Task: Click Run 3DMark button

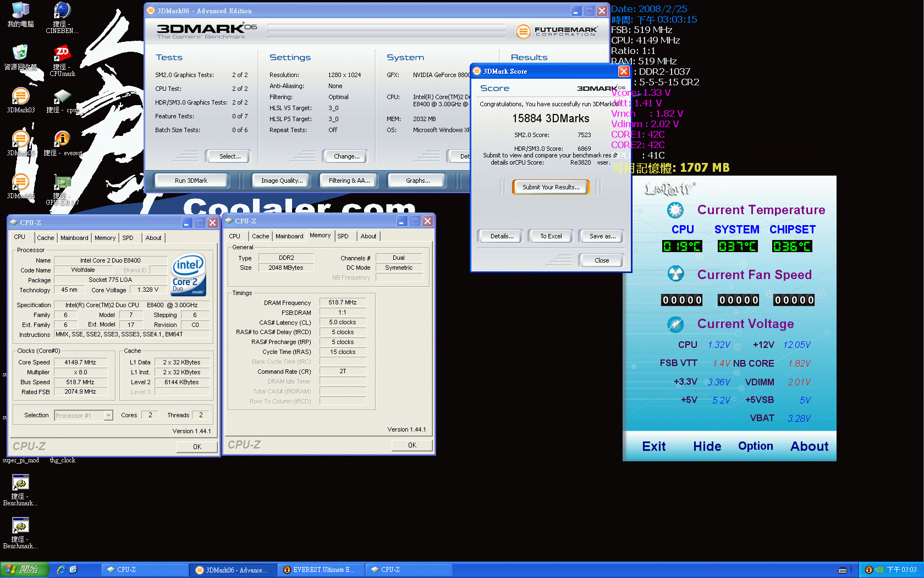Action: (x=191, y=181)
